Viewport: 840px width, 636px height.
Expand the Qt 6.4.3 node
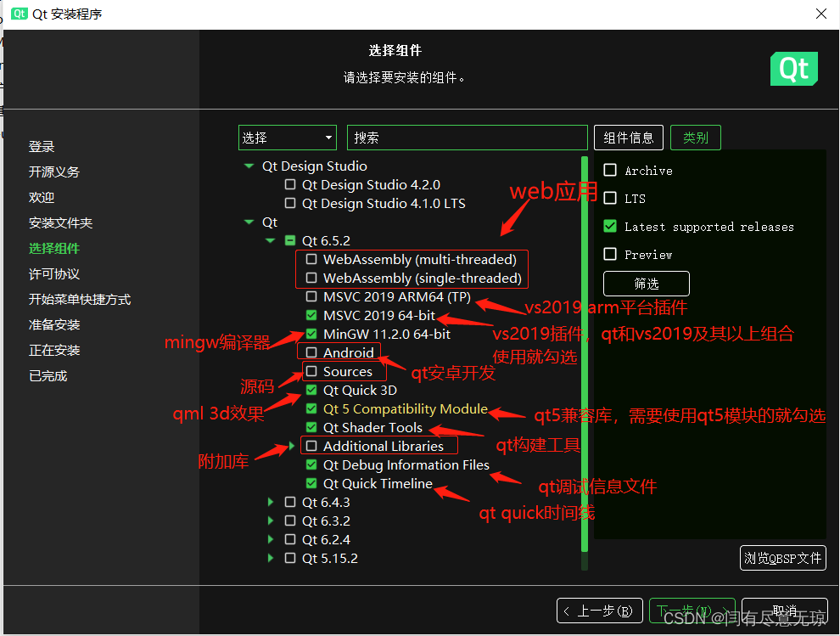[x=271, y=502]
